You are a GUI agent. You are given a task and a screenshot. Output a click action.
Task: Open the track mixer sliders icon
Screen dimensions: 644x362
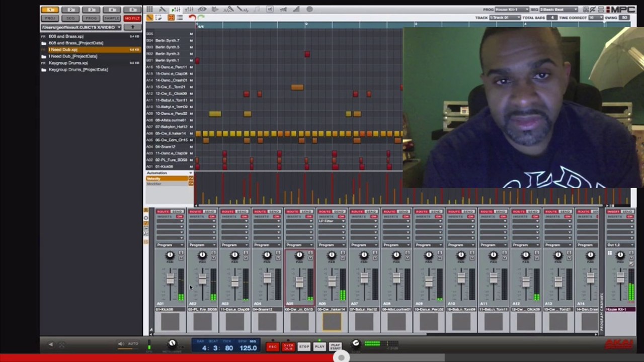tap(189, 9)
